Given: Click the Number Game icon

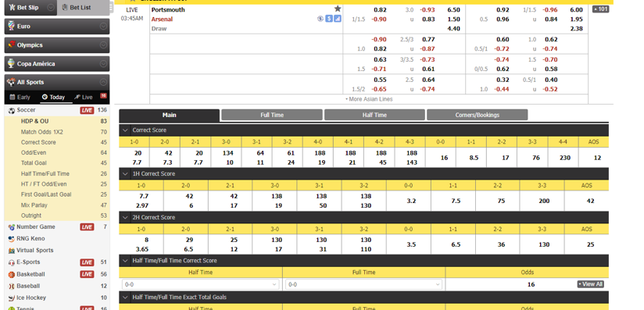Looking at the screenshot, I should pos(12,227).
